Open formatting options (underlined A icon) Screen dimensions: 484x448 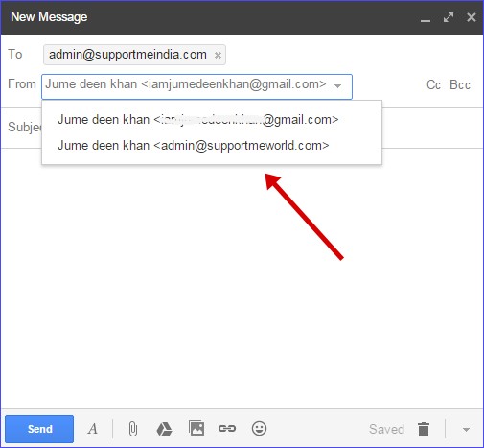coord(93,429)
